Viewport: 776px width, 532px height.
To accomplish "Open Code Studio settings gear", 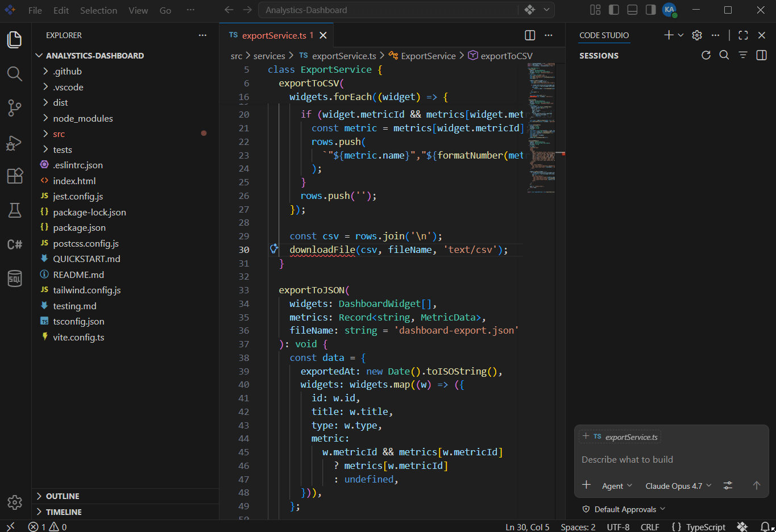I will (697, 35).
